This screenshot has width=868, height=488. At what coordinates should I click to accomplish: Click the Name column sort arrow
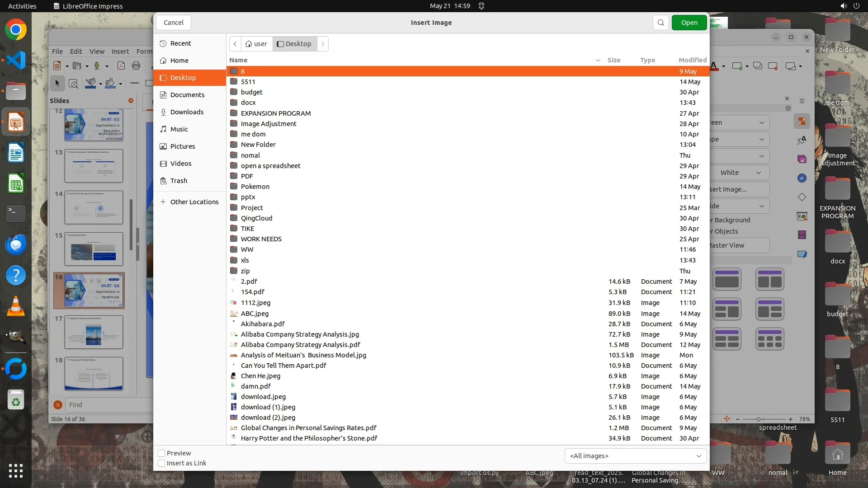click(598, 60)
